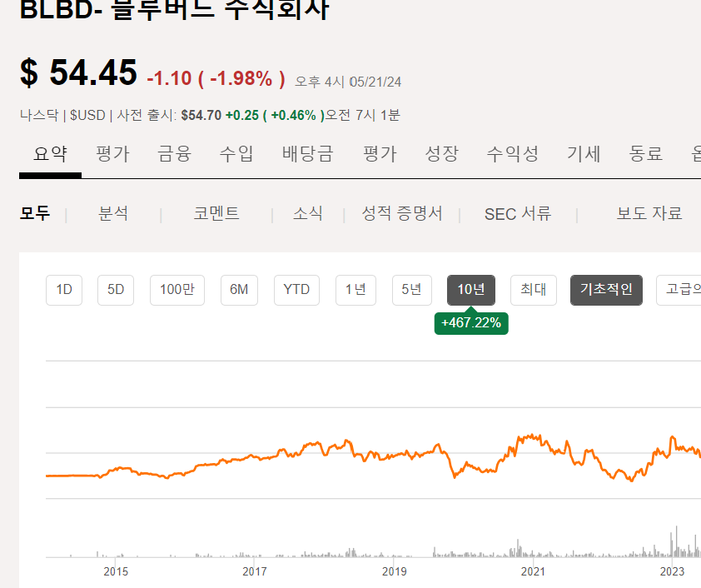Open the 배당금 tab
The image size is (701, 588).
[x=307, y=154]
